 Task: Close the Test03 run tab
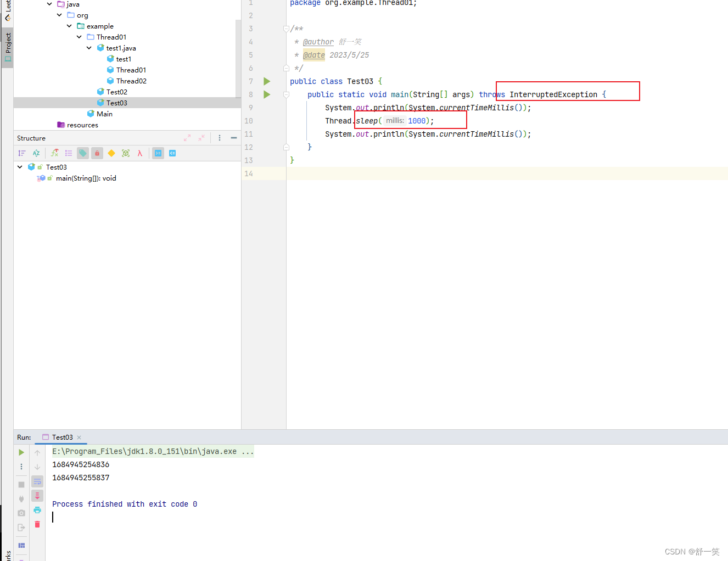(79, 437)
